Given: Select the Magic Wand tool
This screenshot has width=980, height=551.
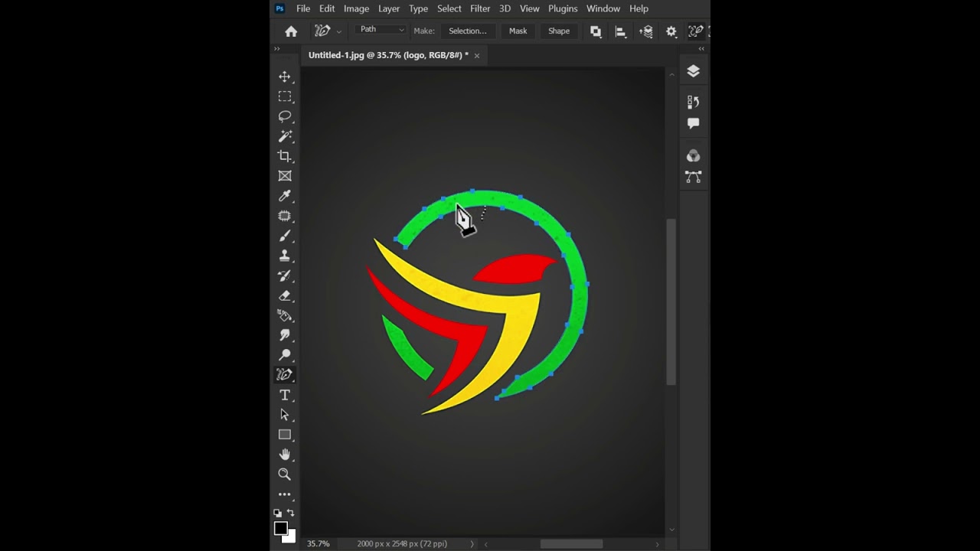Looking at the screenshot, I should [x=285, y=136].
